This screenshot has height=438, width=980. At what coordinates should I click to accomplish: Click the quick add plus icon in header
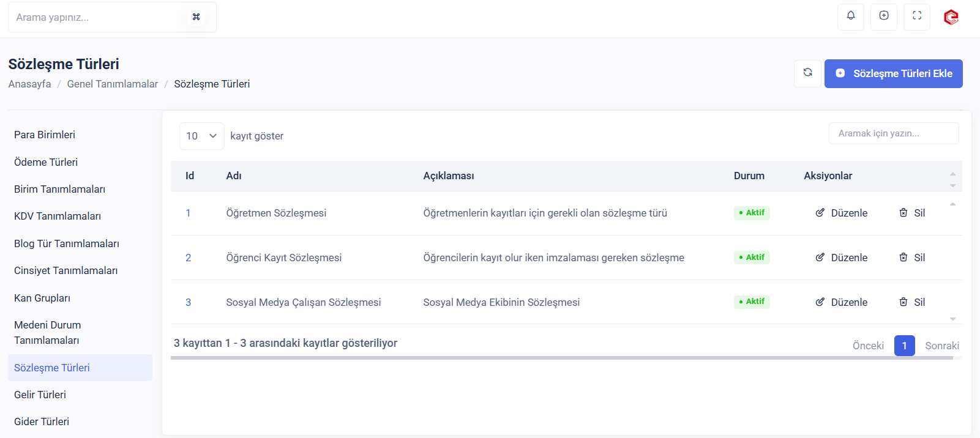coord(883,17)
